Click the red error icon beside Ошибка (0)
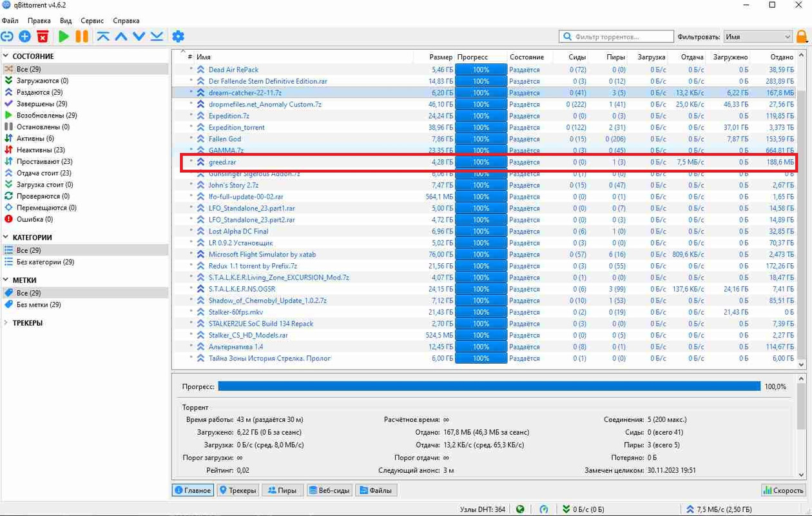The width and height of the screenshot is (812, 516). tap(8, 219)
